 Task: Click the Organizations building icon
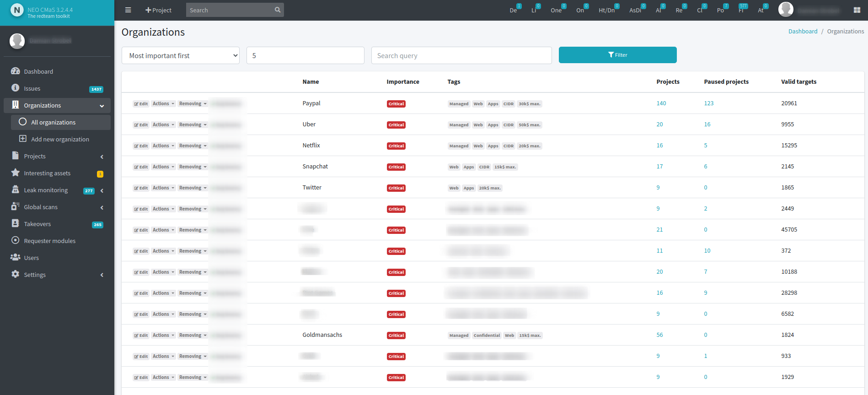point(16,105)
